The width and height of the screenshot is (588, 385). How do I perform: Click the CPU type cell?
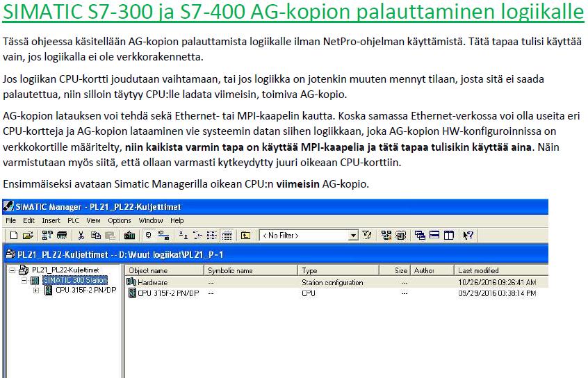309,293
